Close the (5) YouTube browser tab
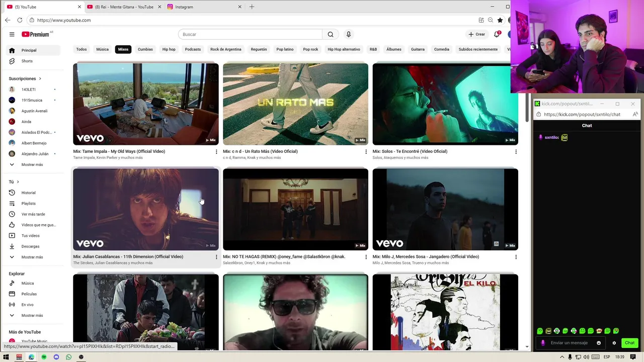This screenshot has width=644, height=362. (x=79, y=7)
